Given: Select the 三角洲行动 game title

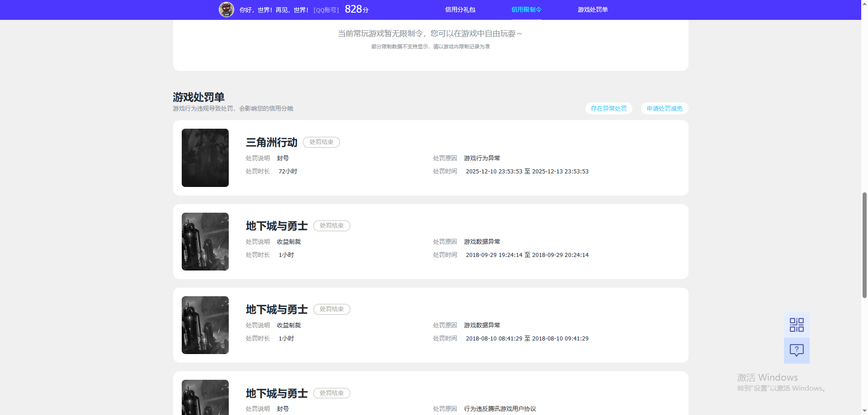Looking at the screenshot, I should point(272,142).
